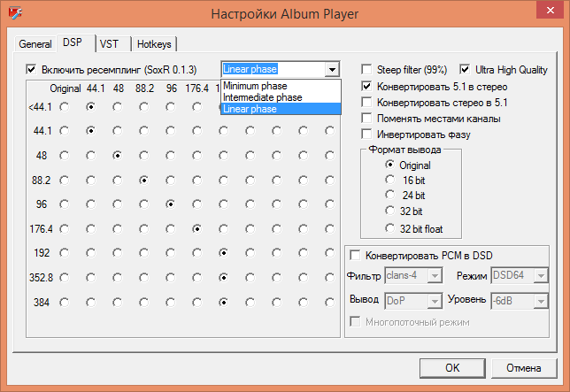Set 88.2 row to Original column
The height and width of the screenshot is (392, 570).
[65, 181]
